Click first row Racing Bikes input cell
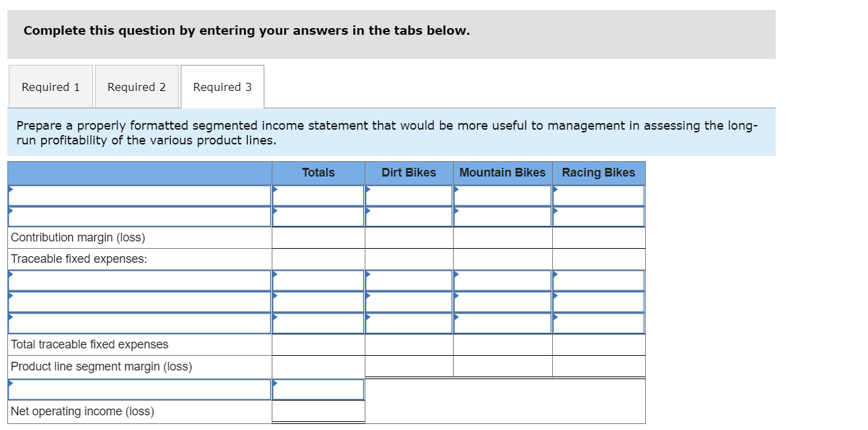Screen dimensions: 868x430 (598, 195)
